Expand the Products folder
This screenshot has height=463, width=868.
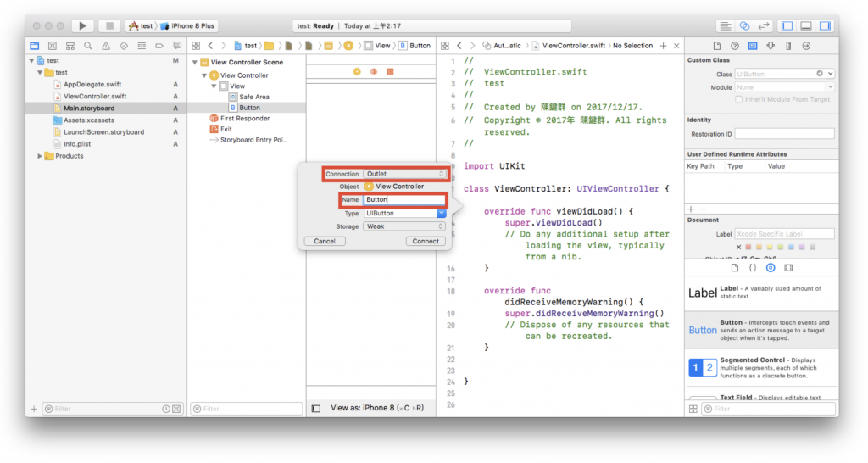[x=39, y=156]
